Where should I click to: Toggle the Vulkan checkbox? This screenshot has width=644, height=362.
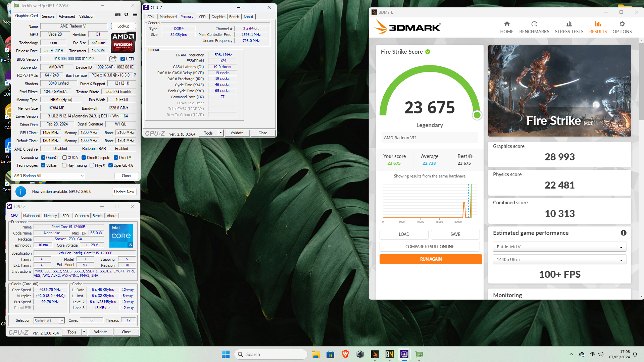(43, 165)
